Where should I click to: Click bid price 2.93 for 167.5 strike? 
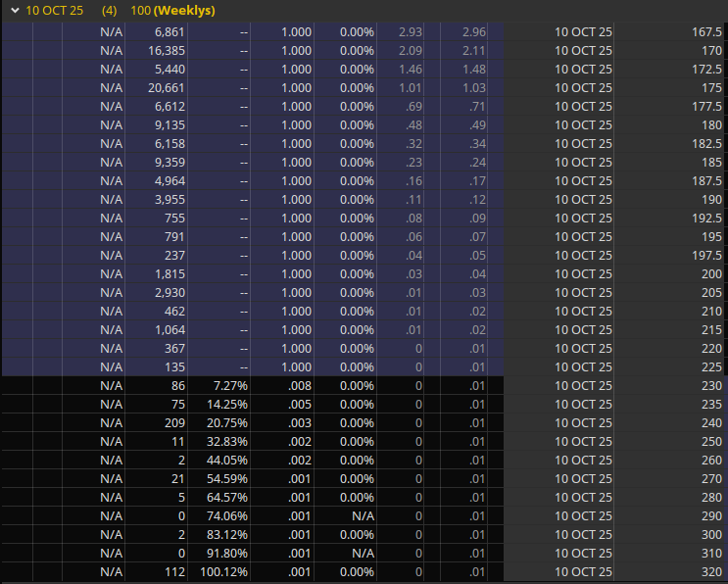pyautogui.click(x=411, y=32)
